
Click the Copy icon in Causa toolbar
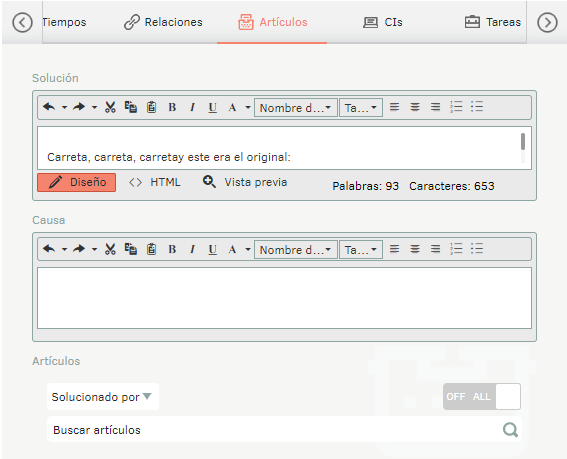[131, 249]
